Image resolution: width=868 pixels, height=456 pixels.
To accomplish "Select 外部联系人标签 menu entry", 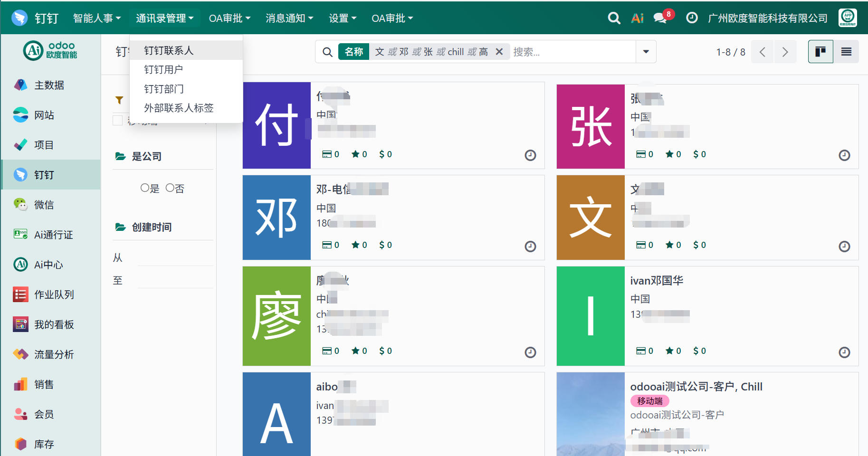I will coord(186,108).
